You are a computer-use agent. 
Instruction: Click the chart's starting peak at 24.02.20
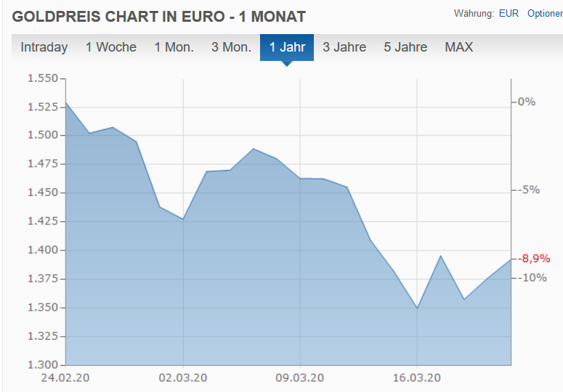[66, 102]
